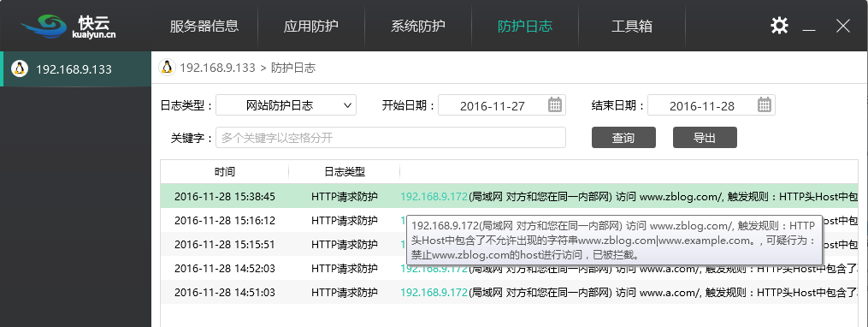
Task: Switch to the 应用防护 tab
Action: 311,26
